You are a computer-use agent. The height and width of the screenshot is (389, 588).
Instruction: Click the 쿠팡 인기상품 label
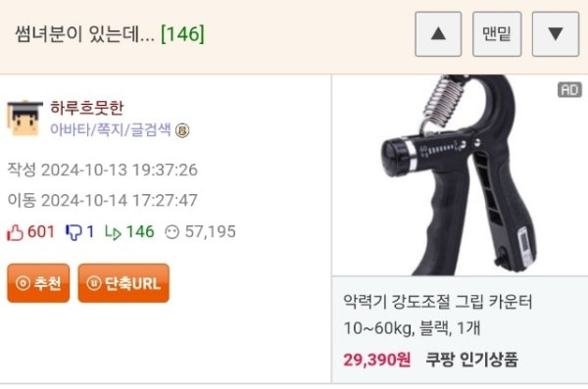click(x=471, y=360)
